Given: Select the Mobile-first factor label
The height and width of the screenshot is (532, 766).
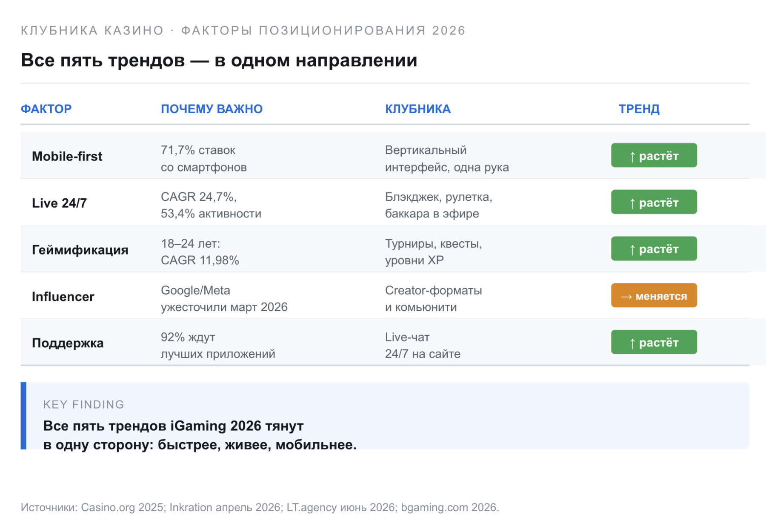Looking at the screenshot, I should pos(67,156).
